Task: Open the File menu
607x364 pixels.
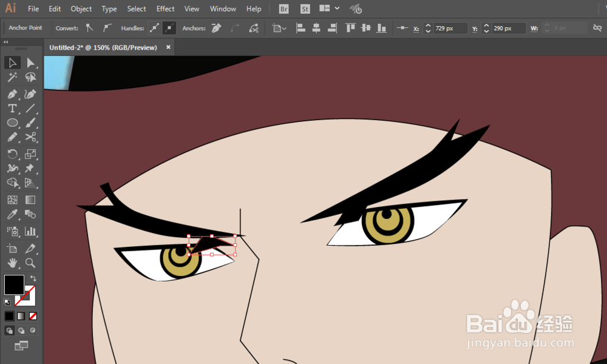Action: pos(33,9)
